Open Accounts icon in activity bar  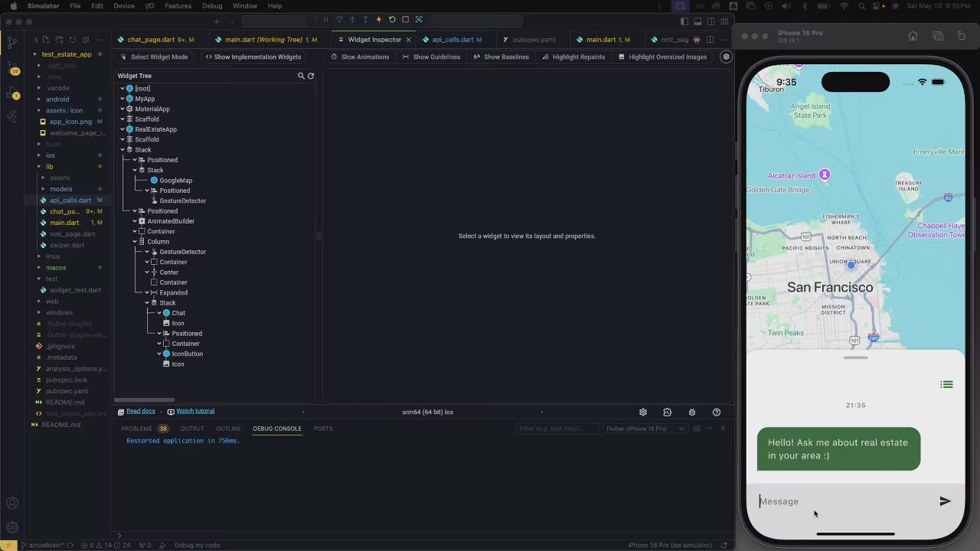click(12, 504)
